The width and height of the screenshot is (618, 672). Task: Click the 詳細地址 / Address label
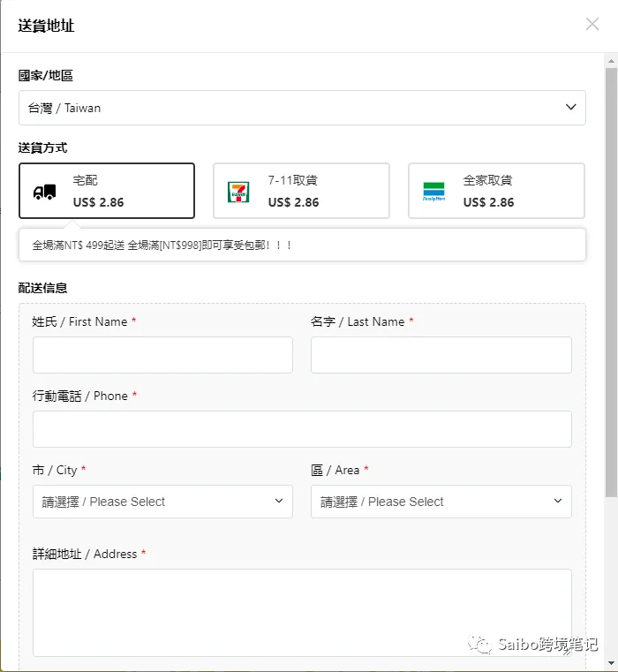click(85, 554)
